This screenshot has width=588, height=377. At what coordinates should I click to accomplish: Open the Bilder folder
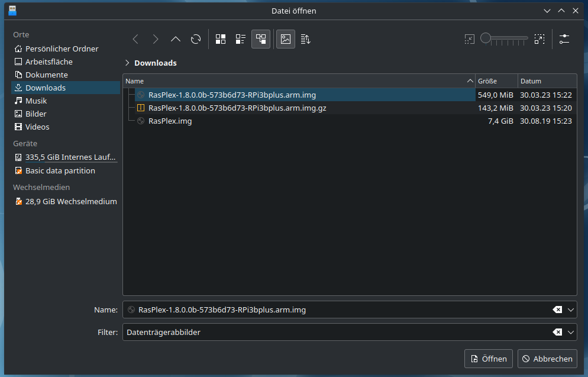[66, 114]
